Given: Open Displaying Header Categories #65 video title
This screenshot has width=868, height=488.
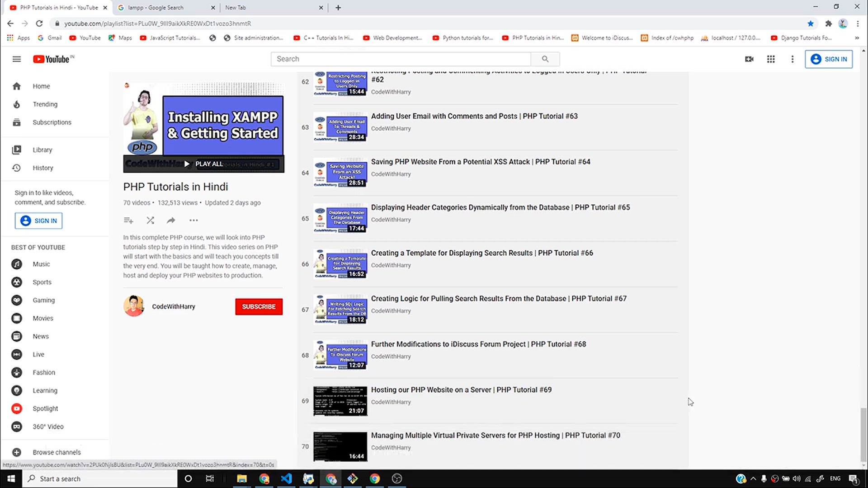Looking at the screenshot, I should click(x=500, y=207).
